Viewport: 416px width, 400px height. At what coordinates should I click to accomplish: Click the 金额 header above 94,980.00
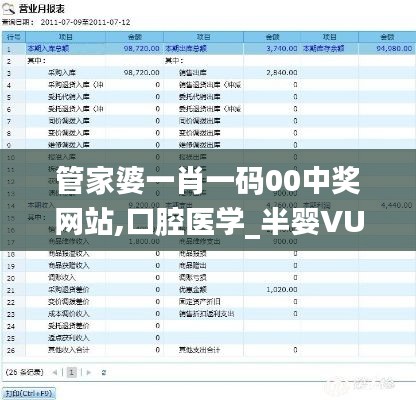pyautogui.click(x=387, y=37)
